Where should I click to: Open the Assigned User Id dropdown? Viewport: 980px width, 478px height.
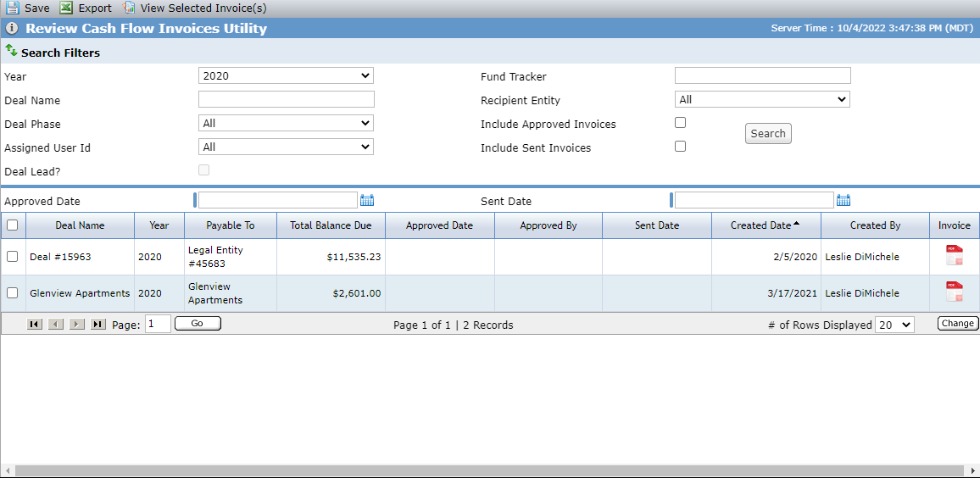point(287,147)
